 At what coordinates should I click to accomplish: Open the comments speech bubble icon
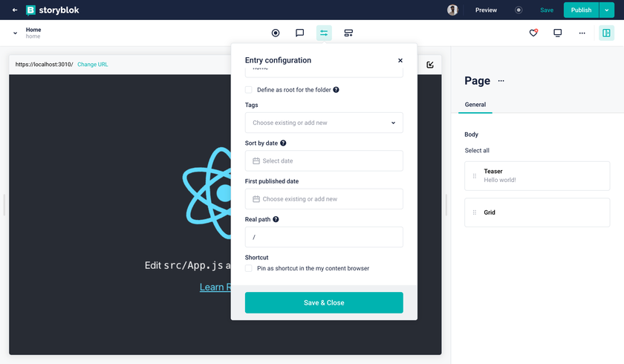point(299,33)
